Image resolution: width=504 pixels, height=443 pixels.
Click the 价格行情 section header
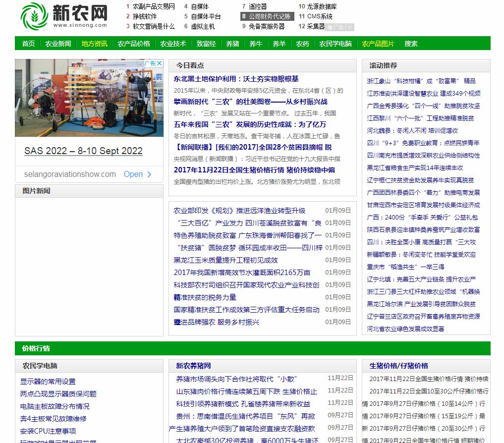point(36,348)
